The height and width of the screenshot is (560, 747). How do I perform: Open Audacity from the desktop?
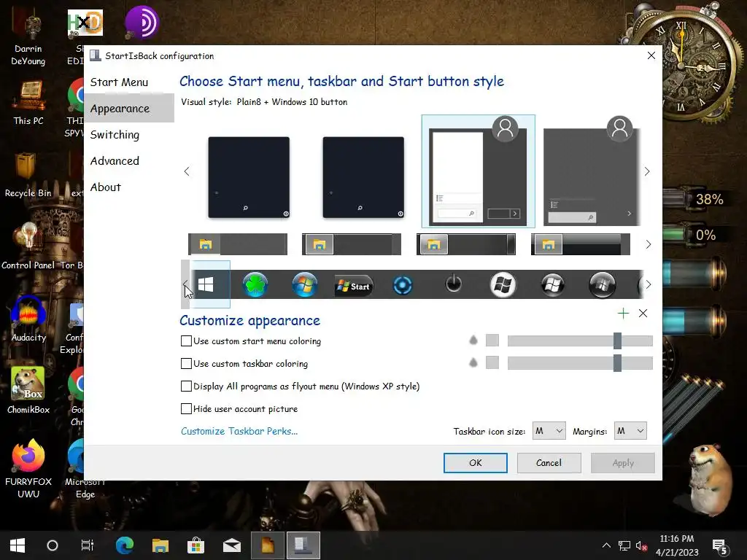[28, 319]
